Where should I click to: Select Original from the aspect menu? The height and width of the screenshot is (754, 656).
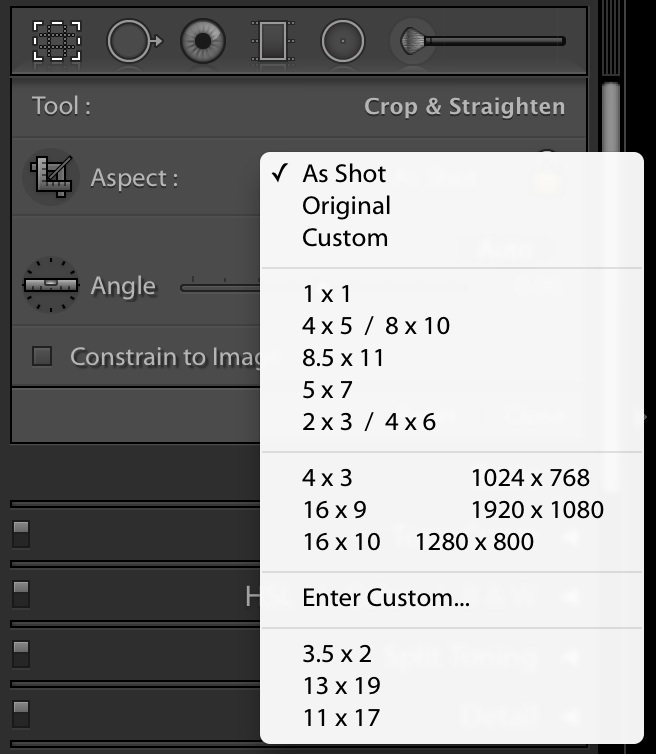pyautogui.click(x=346, y=206)
